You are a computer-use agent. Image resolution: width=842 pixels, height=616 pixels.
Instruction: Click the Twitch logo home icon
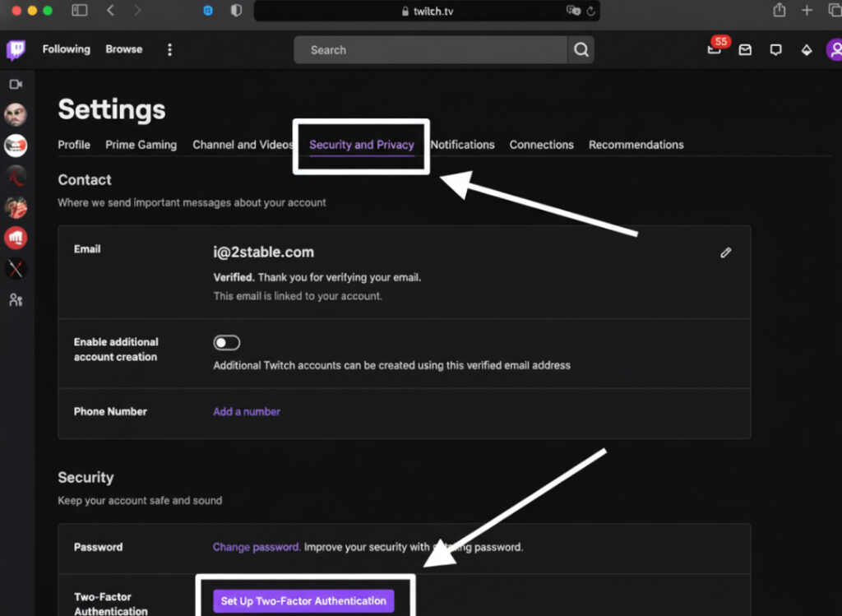16,50
